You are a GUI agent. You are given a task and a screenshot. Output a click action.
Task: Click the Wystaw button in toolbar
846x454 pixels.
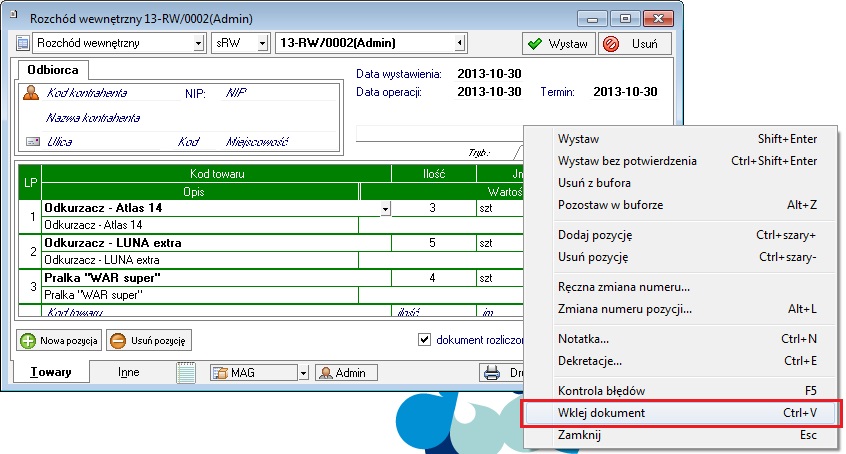[558, 44]
